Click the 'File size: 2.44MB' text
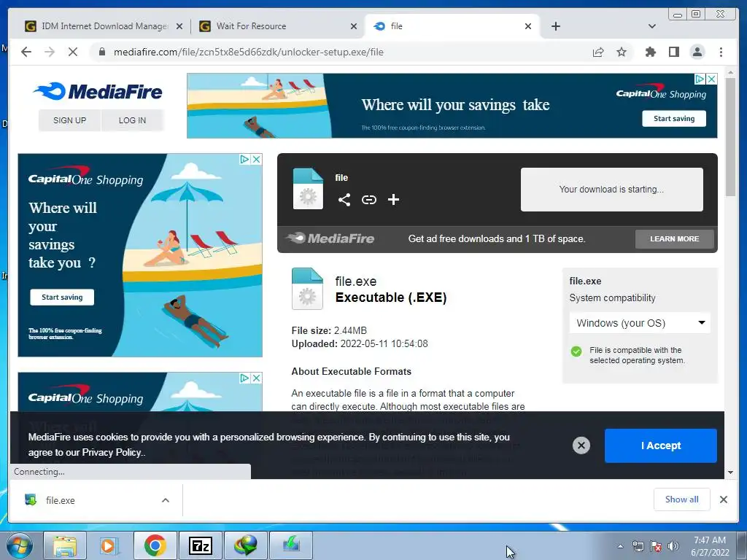The image size is (747, 560). click(329, 330)
